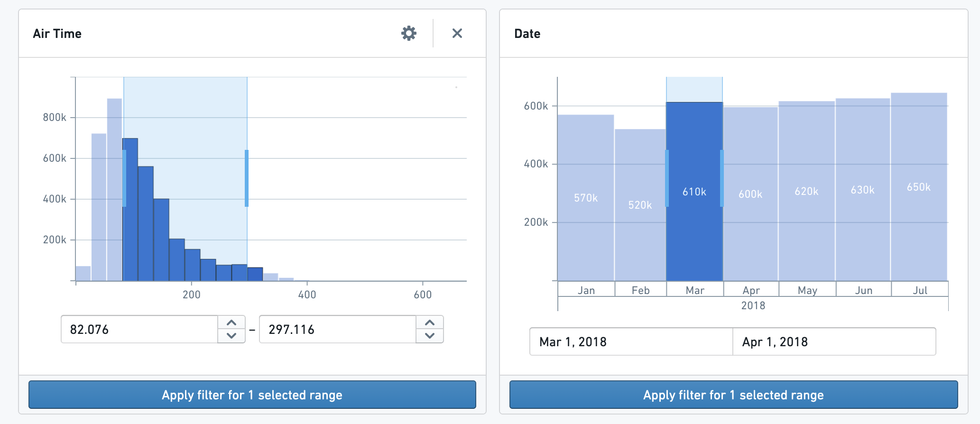Grab the left Air Time range handle
980x424 pixels.
(124, 178)
